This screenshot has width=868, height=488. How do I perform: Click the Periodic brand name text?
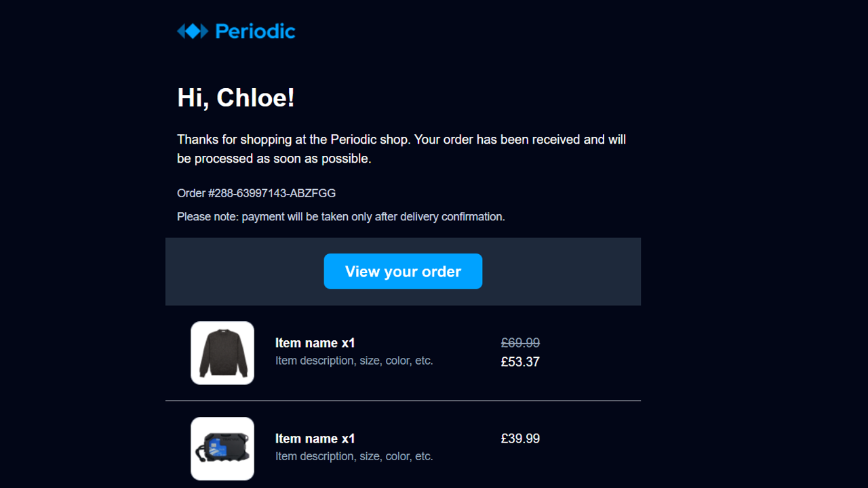(255, 31)
